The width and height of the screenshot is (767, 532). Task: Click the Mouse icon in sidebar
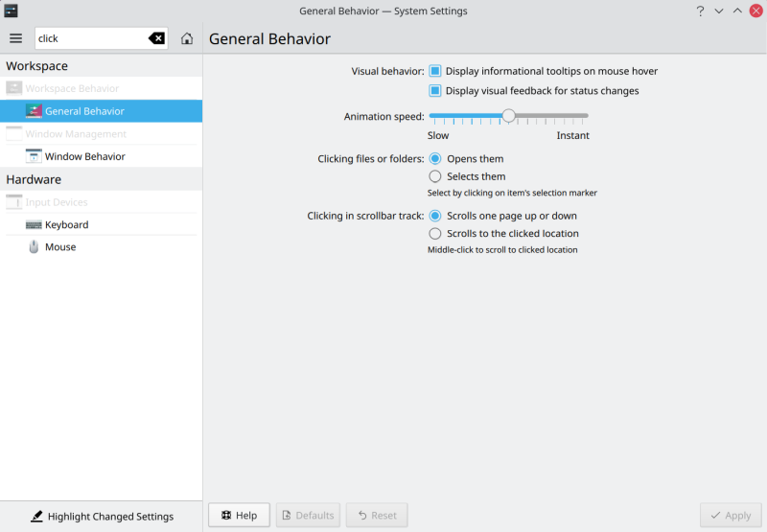[34, 246]
